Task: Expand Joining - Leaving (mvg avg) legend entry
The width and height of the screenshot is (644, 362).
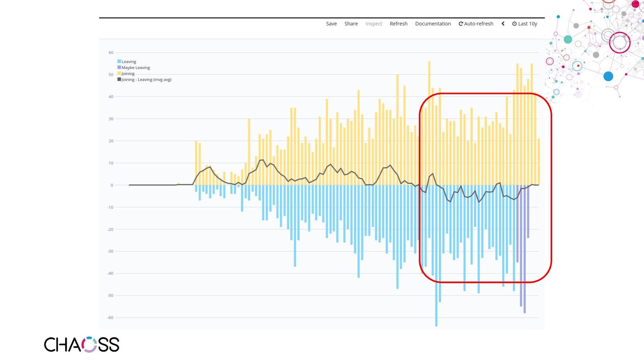Action: [x=146, y=80]
